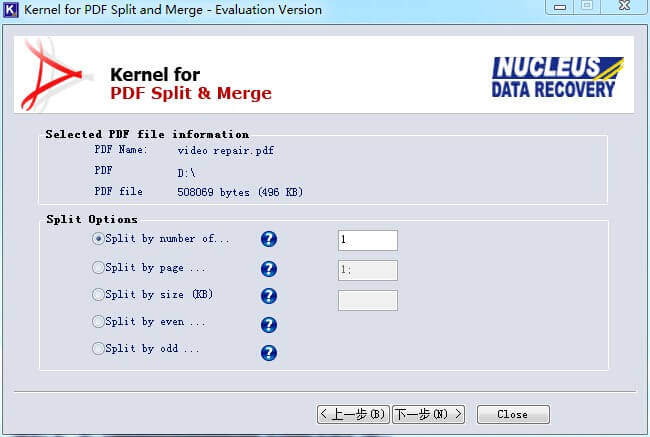
Task: Click the Close button
Action: pos(513,414)
